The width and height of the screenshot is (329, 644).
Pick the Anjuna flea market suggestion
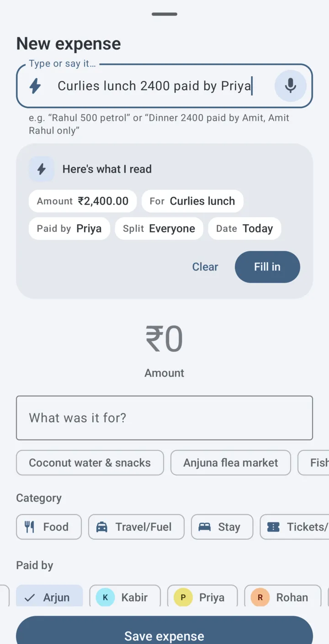click(231, 463)
